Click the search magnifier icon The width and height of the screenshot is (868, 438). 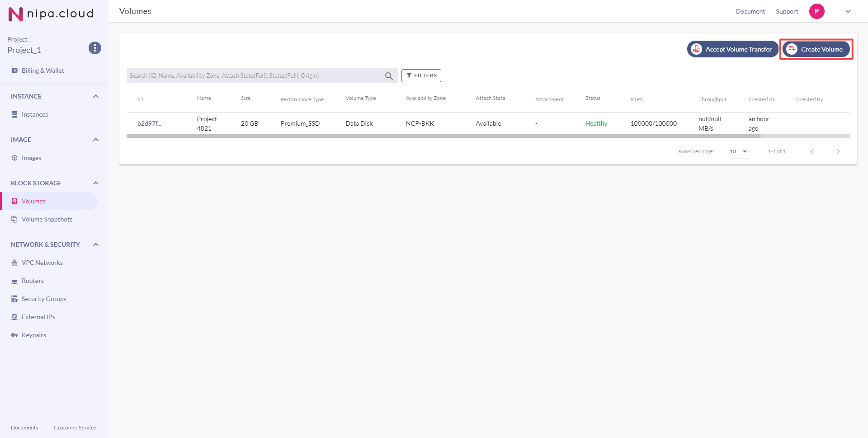pyautogui.click(x=389, y=76)
